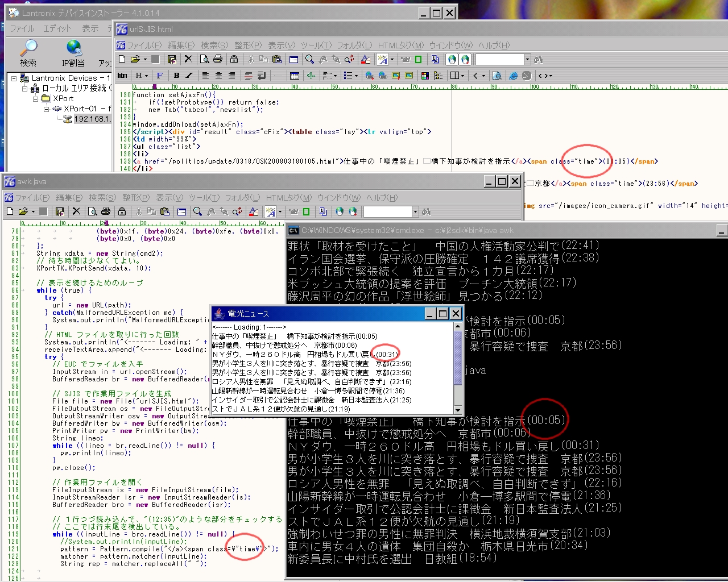Open search combo box arrow in awk.java toolbar
Screen dimensions: 728x582
click(415, 211)
